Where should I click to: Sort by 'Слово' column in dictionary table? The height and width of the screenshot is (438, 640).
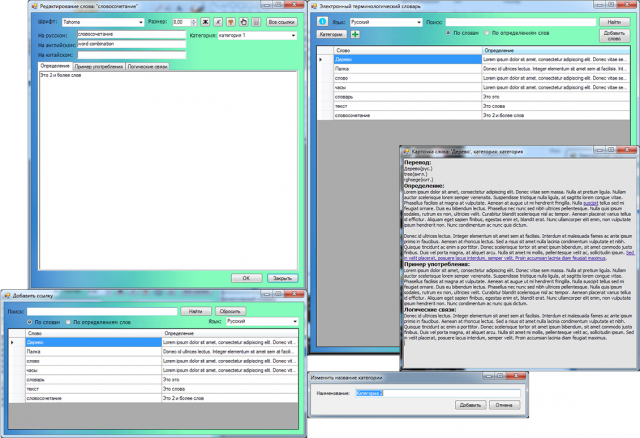(x=408, y=50)
